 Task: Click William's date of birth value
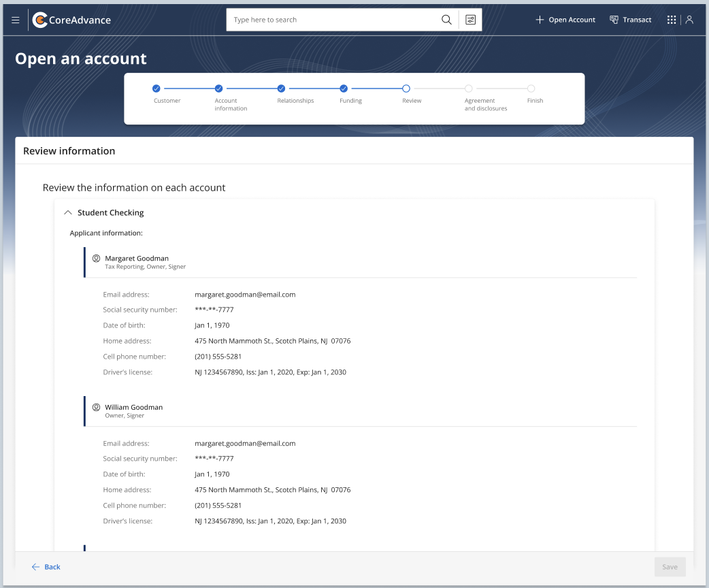pyautogui.click(x=212, y=474)
